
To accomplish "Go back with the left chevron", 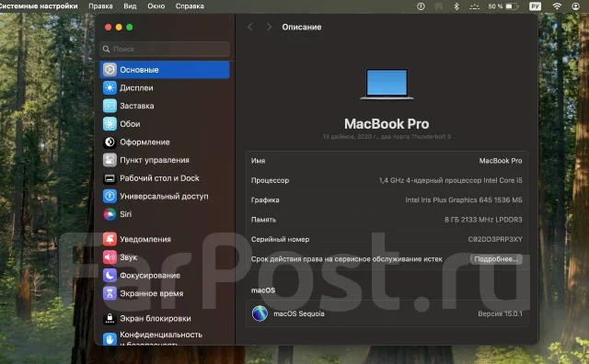I will (x=250, y=27).
